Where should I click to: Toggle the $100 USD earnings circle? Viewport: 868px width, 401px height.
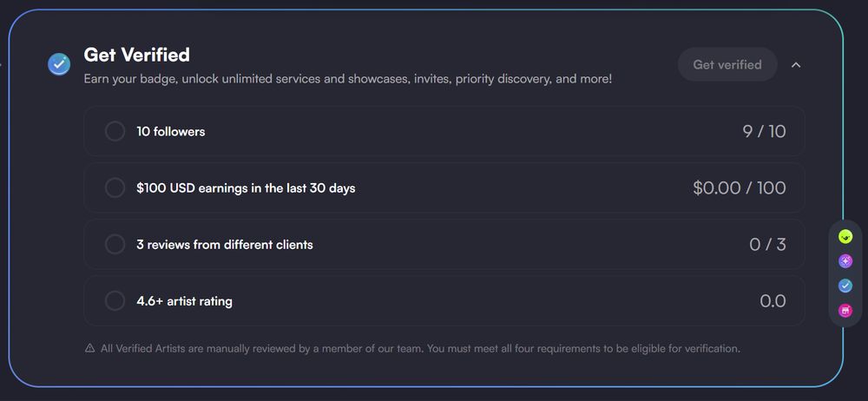115,187
